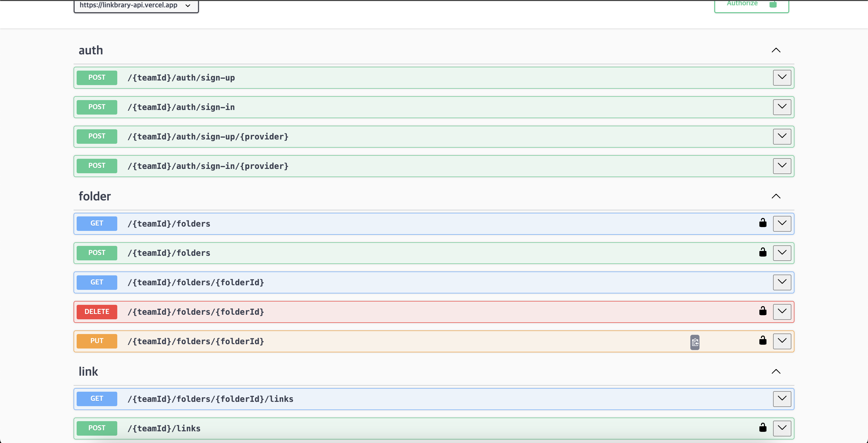868x443 pixels.
Task: Click lock icon on POST /{teamId}/links
Action: (x=763, y=427)
